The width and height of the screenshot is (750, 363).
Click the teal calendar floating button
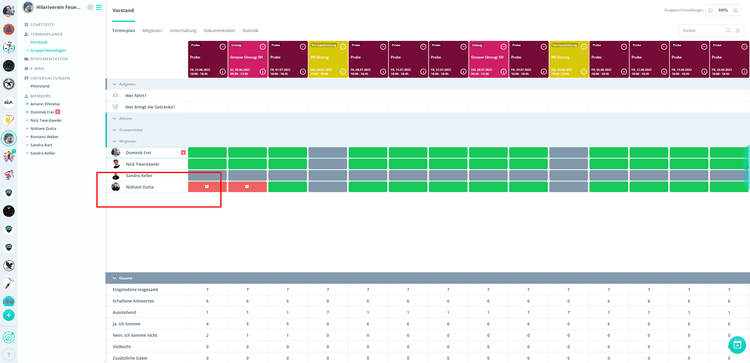point(737,345)
